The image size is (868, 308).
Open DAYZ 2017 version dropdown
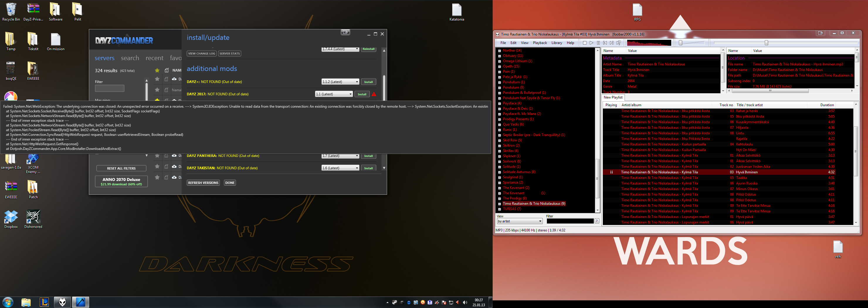[x=334, y=94]
